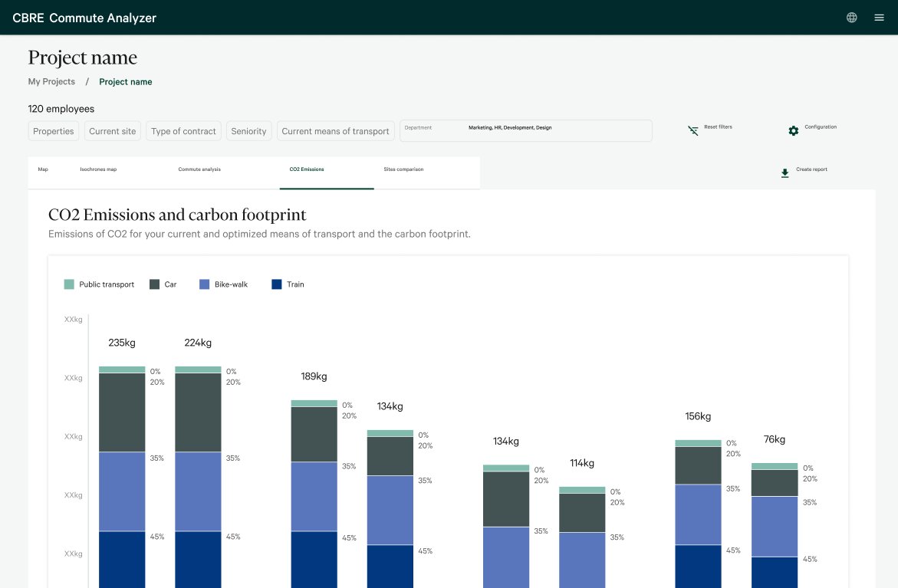Click the Reset filters icon
The width and height of the screenshot is (898, 588).
tap(693, 131)
